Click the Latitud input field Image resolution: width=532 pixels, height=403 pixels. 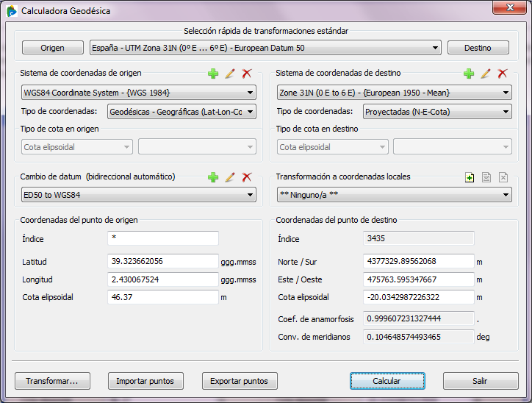[x=162, y=261]
